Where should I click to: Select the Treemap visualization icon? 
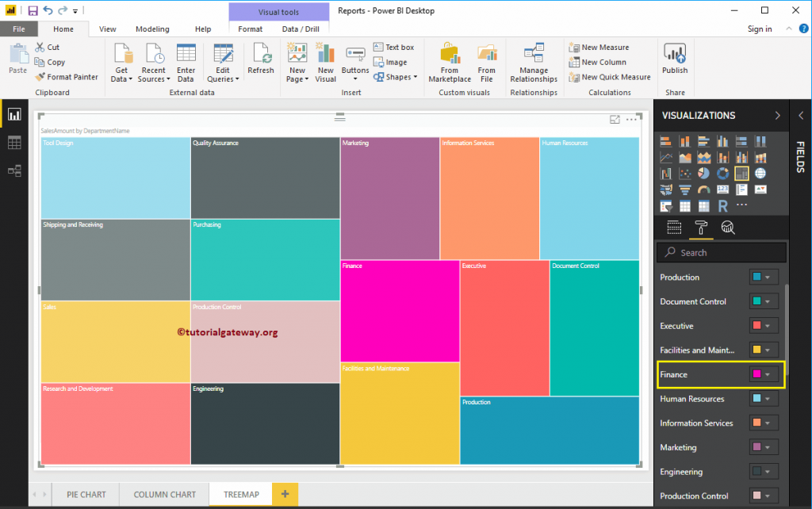pos(741,173)
